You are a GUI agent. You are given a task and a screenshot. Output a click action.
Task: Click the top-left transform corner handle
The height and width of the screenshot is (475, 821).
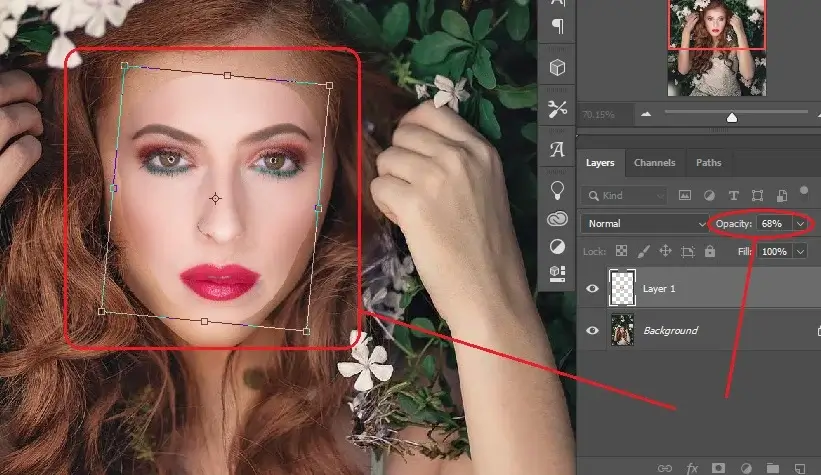[124, 65]
